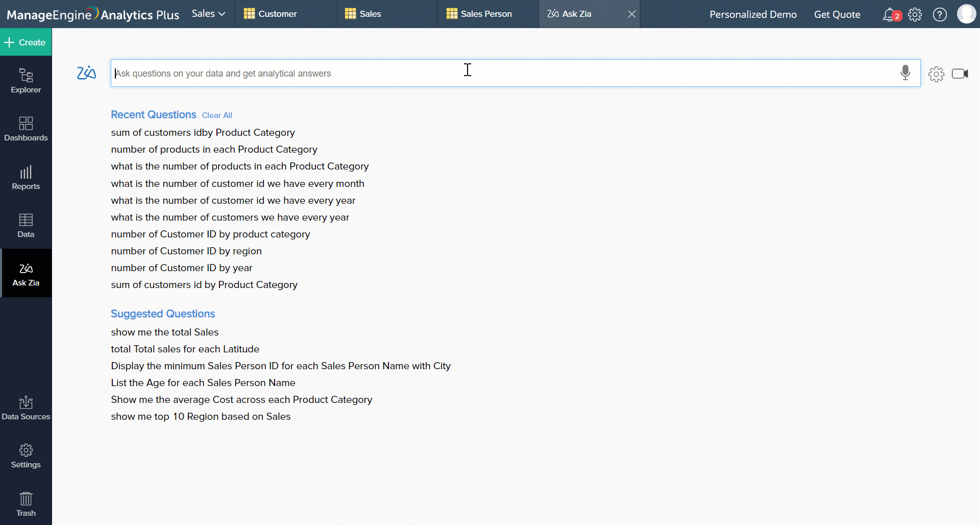Switch to the Customer tab
Image resolution: width=980 pixels, height=525 pixels.
click(277, 14)
